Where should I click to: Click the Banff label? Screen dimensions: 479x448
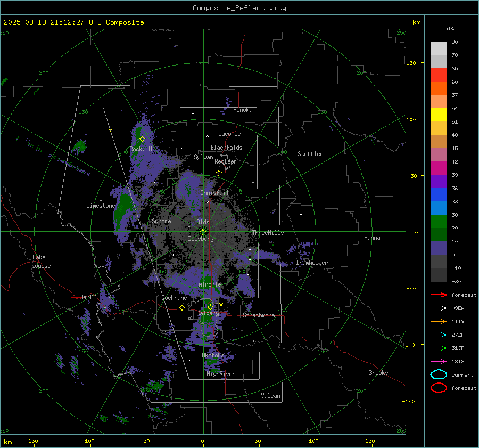(88, 297)
